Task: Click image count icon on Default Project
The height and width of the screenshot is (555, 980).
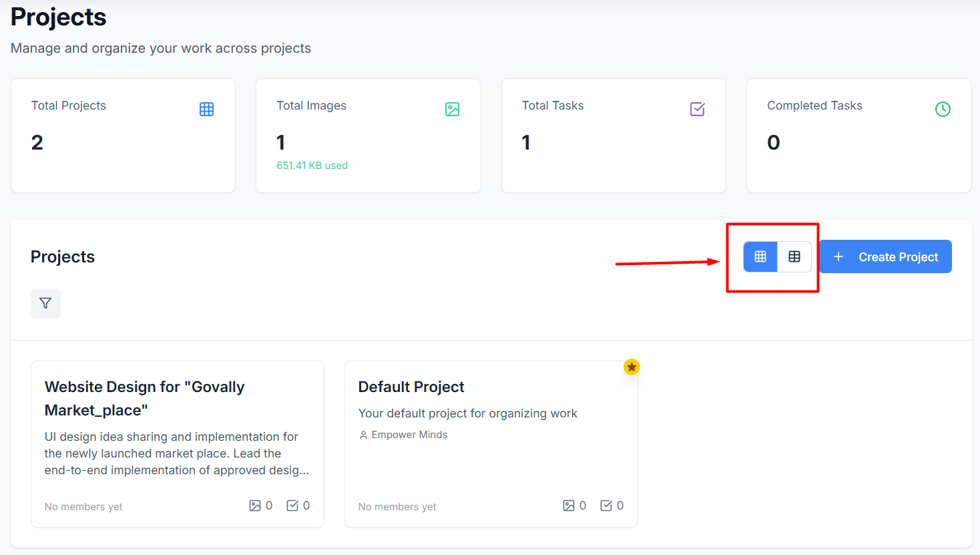Action: point(569,506)
